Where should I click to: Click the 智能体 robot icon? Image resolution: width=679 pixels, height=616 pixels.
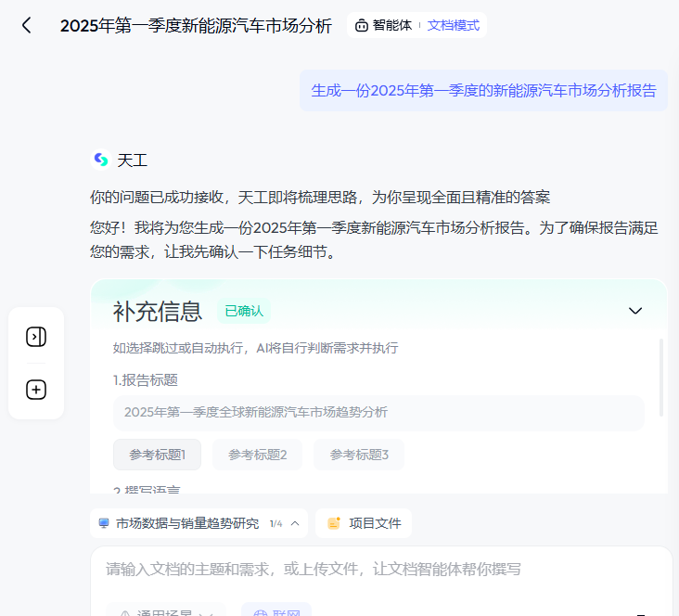coord(362,26)
